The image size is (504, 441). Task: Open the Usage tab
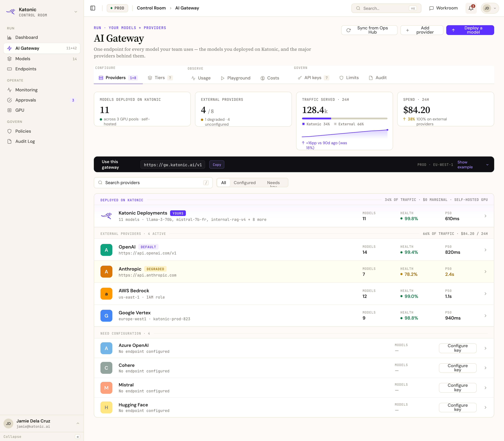pos(201,78)
